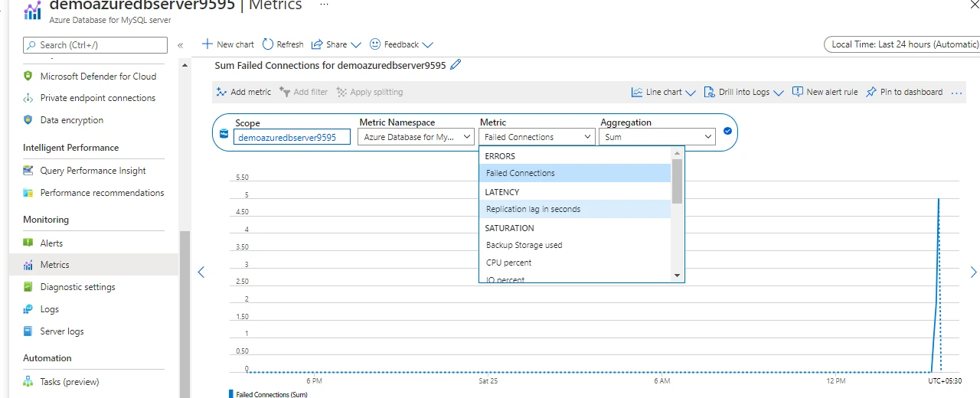Click the Logs icon in sidebar
The width and height of the screenshot is (980, 398).
[x=28, y=309]
